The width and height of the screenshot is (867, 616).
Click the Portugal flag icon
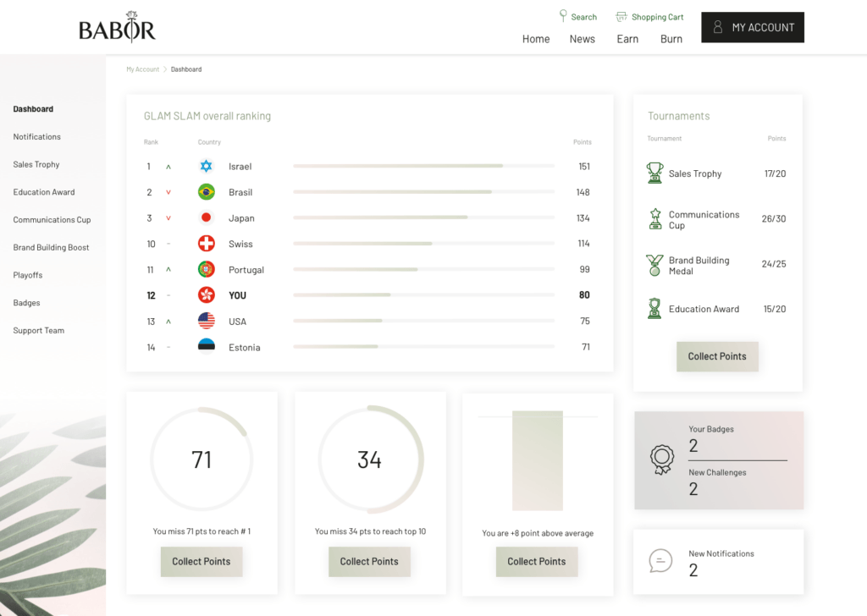pos(207,269)
